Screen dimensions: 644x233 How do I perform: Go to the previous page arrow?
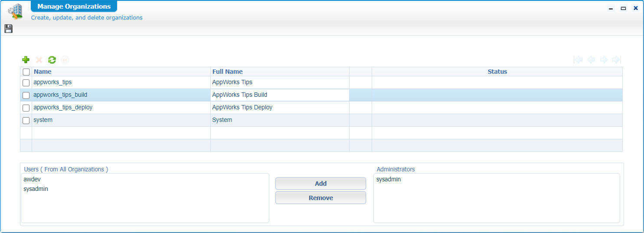pyautogui.click(x=591, y=60)
